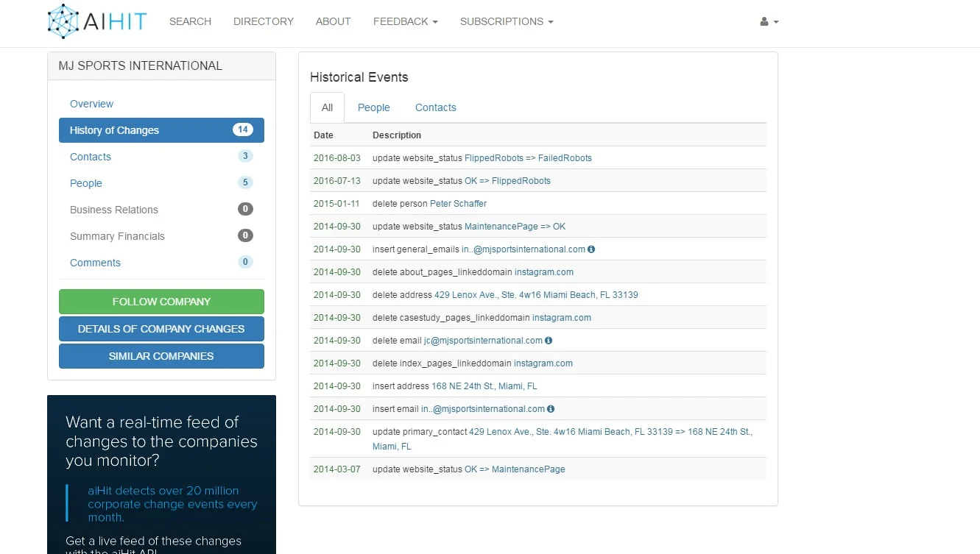Click the 2015-01-11 date
Image resolution: width=980 pixels, height=554 pixels.
[337, 204]
